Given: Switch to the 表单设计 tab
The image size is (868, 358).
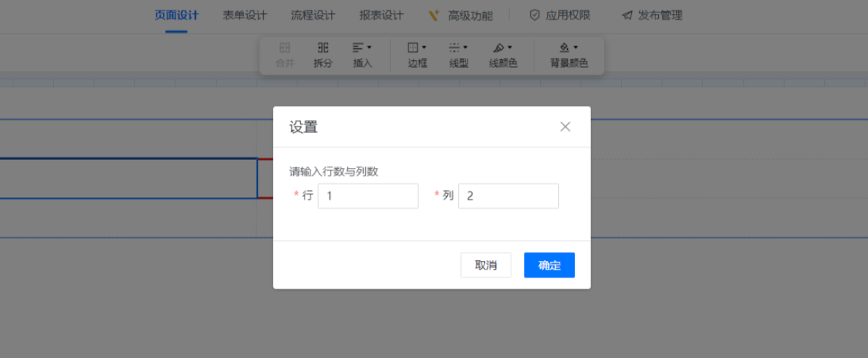Looking at the screenshot, I should point(245,15).
